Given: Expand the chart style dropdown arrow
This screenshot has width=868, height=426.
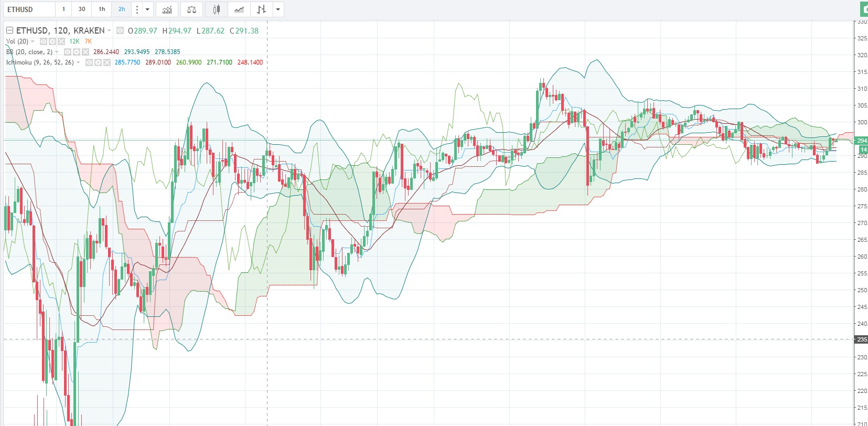Looking at the screenshot, I should 278,9.
